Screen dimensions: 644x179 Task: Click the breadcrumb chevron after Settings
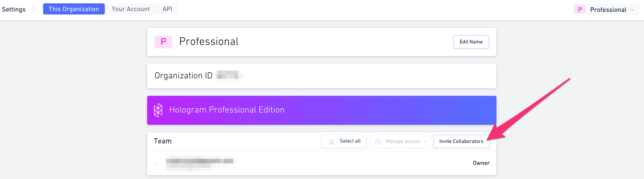click(x=34, y=9)
